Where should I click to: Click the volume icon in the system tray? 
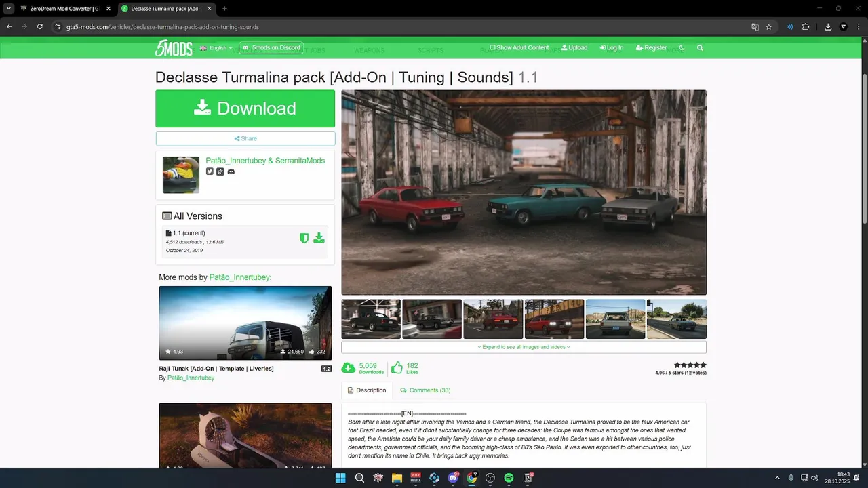pyautogui.click(x=814, y=478)
